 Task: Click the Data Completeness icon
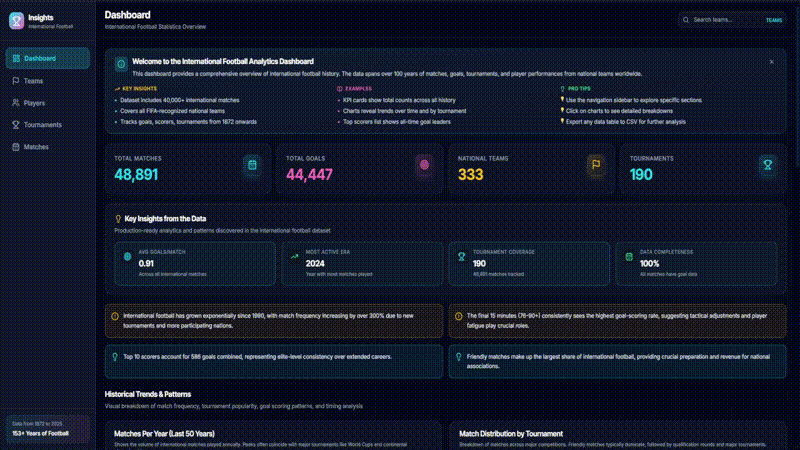[x=629, y=257]
